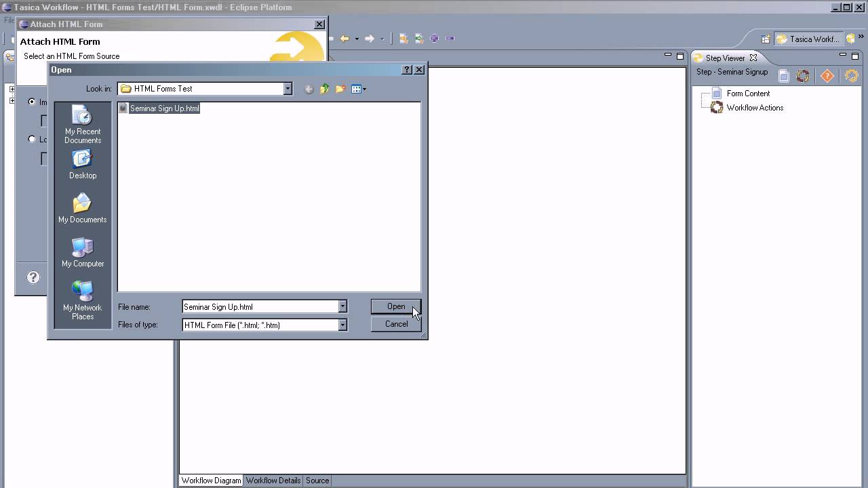Go to My Recent Documents
Screen dimensions: 868x488
(83, 125)
